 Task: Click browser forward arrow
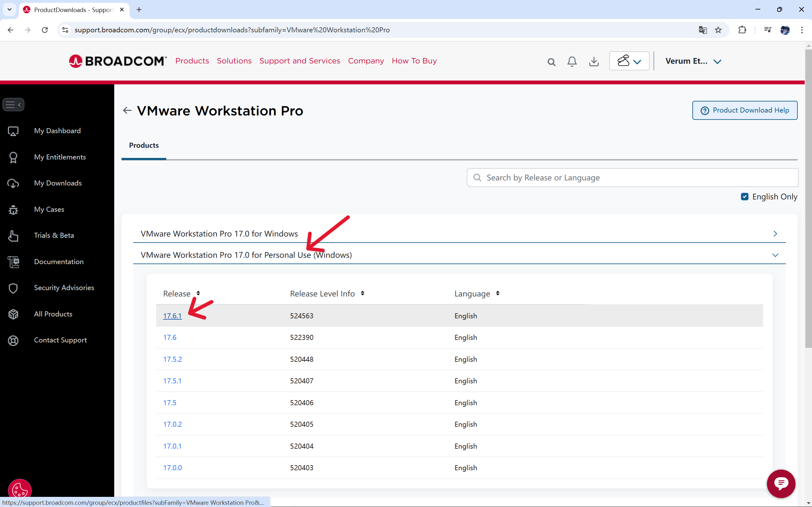pos(28,30)
